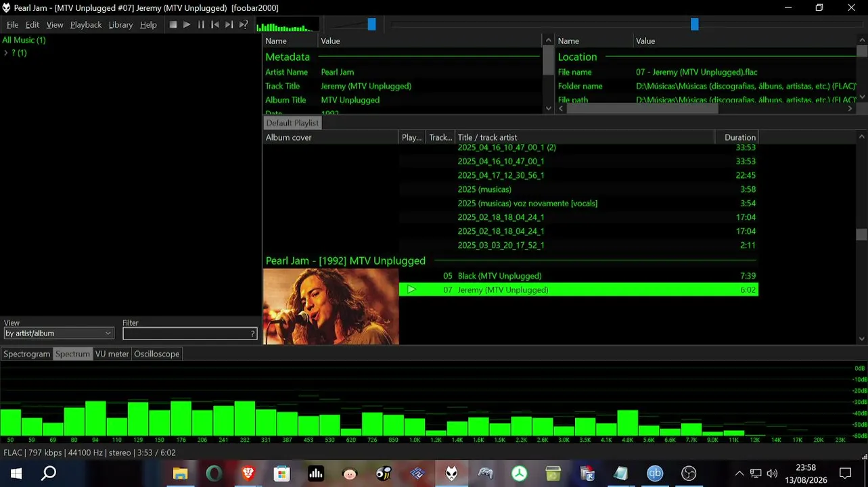This screenshot has height=487, width=868.
Task: Open Windows Search from the taskbar
Action: [x=49, y=473]
